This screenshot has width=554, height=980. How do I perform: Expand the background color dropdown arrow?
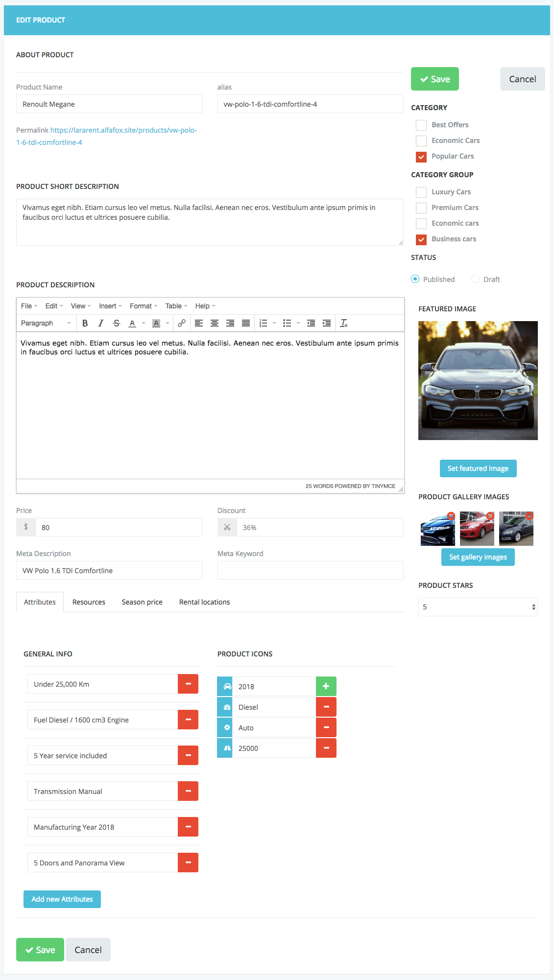[168, 323]
